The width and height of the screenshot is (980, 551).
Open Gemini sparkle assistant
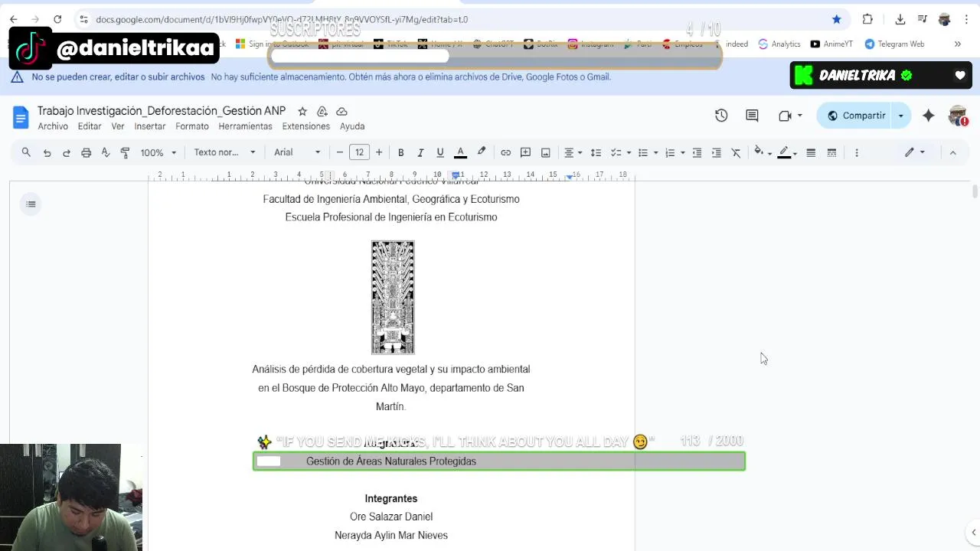(929, 116)
